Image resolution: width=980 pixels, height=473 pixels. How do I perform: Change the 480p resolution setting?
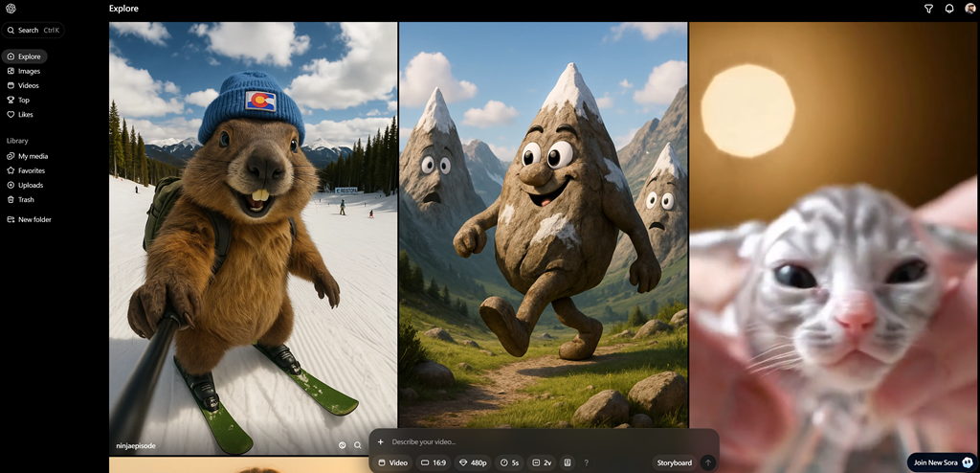point(474,462)
